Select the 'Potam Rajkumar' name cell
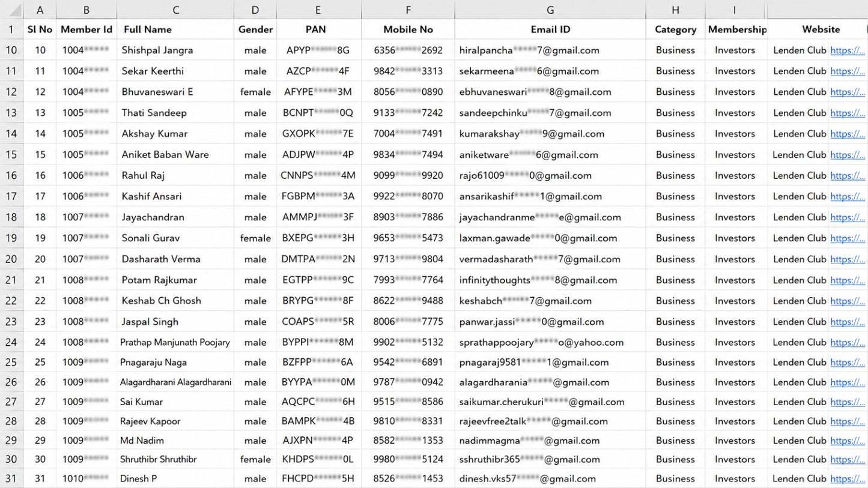This screenshot has width=868, height=488. (x=175, y=280)
